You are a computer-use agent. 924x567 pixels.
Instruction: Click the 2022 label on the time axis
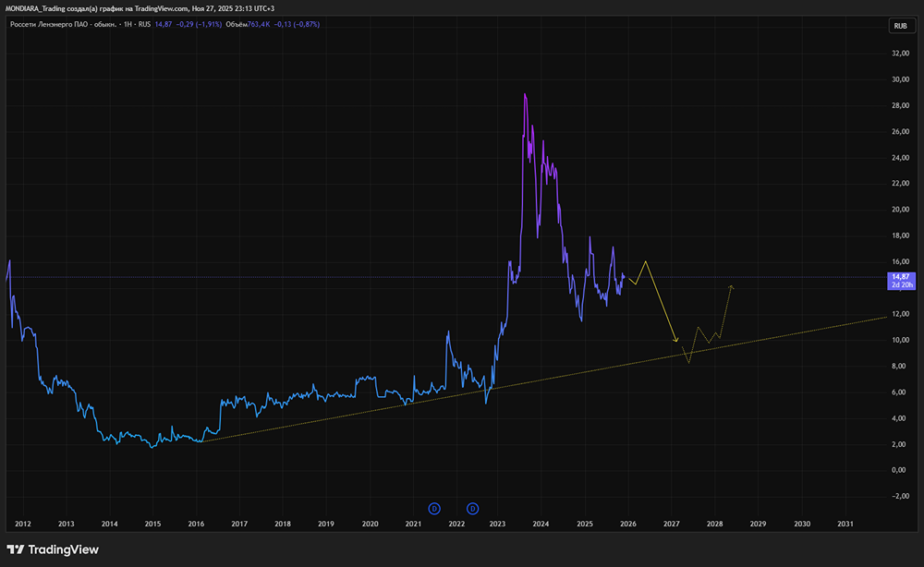pos(456,524)
